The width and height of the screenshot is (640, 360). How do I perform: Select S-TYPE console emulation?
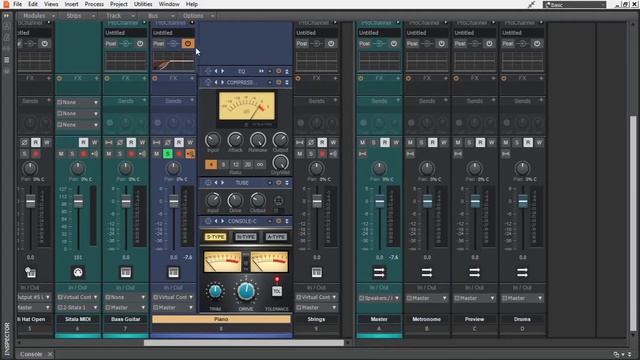point(215,237)
